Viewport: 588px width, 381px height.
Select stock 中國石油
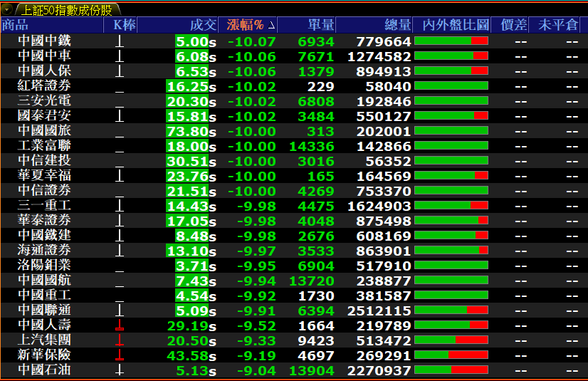(x=44, y=370)
